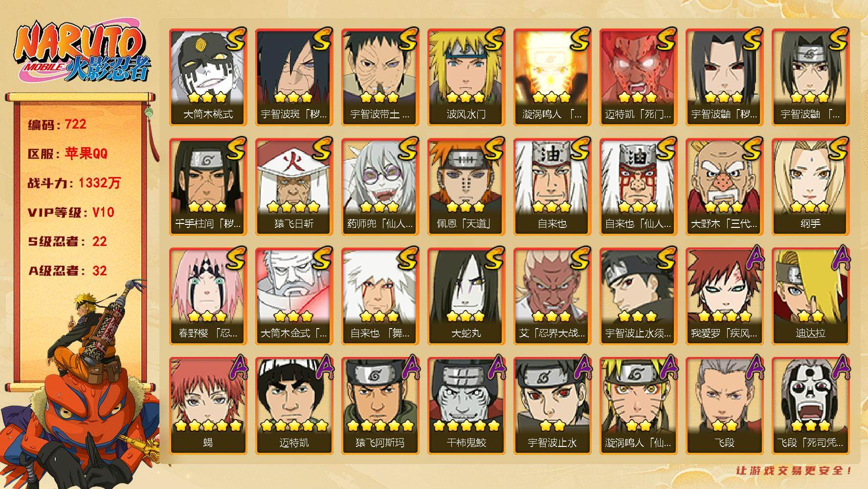This screenshot has height=489, width=868.
Task: Pick the 迪达拉 A-rank card
Action: [810, 296]
